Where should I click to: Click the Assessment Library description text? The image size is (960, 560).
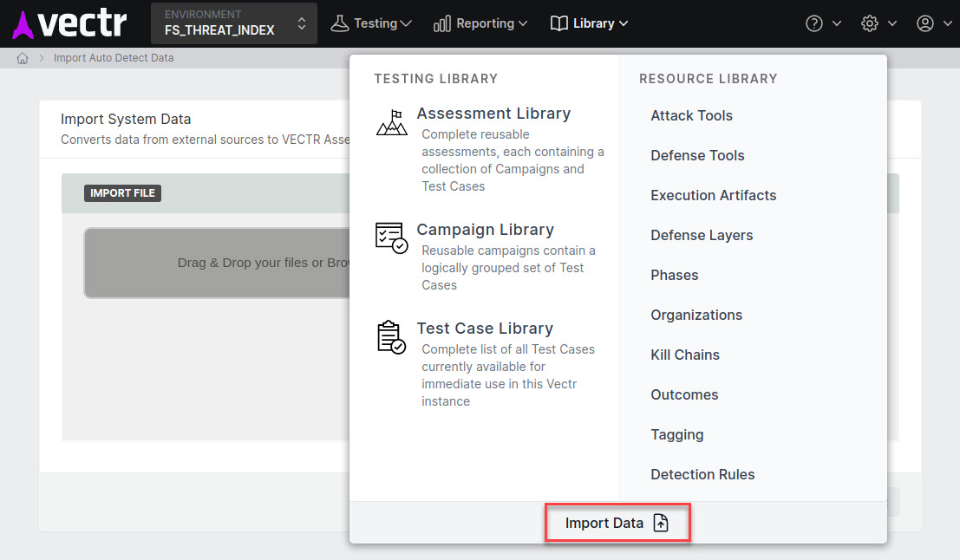[513, 160]
